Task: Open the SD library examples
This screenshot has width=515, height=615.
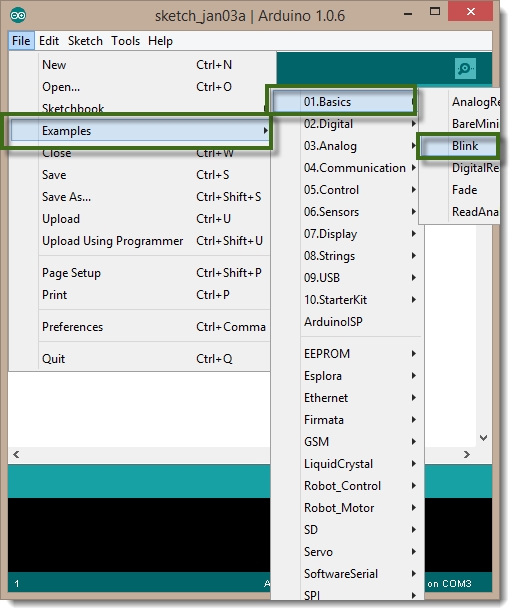Action: click(347, 529)
